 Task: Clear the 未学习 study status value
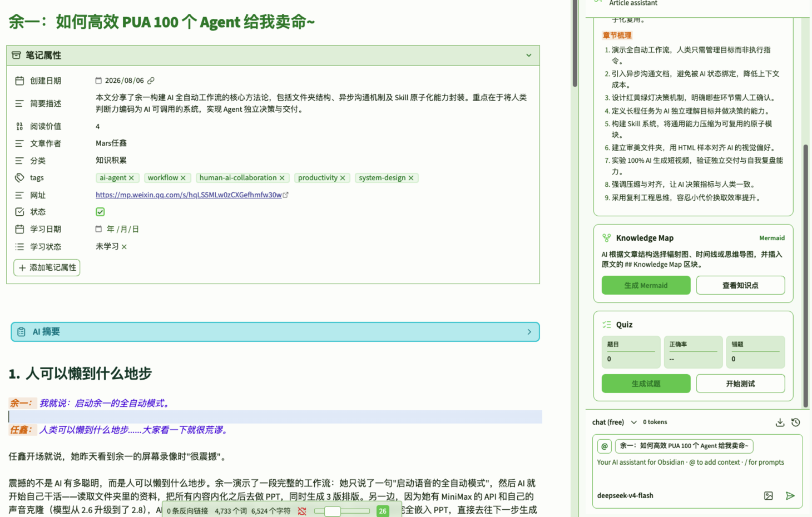click(x=124, y=247)
